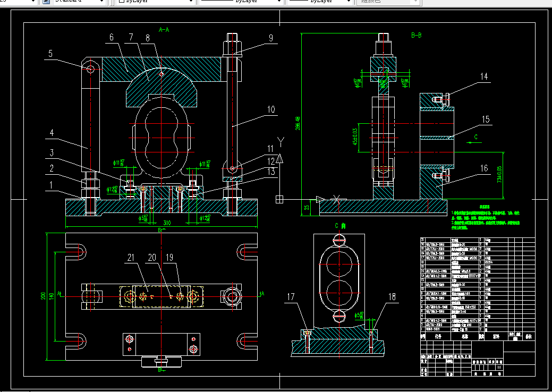Screen dimensions: 552x392
Task: Select the 286.48 vertical dimension
Action: point(298,124)
